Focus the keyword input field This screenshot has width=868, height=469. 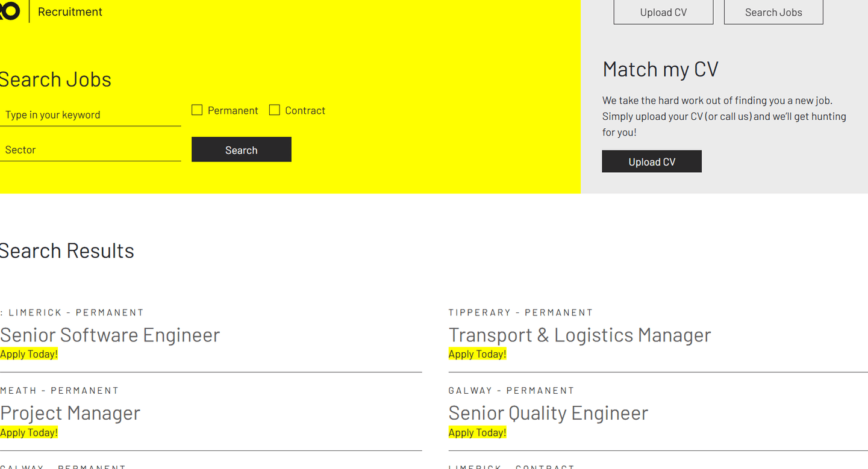coord(90,115)
